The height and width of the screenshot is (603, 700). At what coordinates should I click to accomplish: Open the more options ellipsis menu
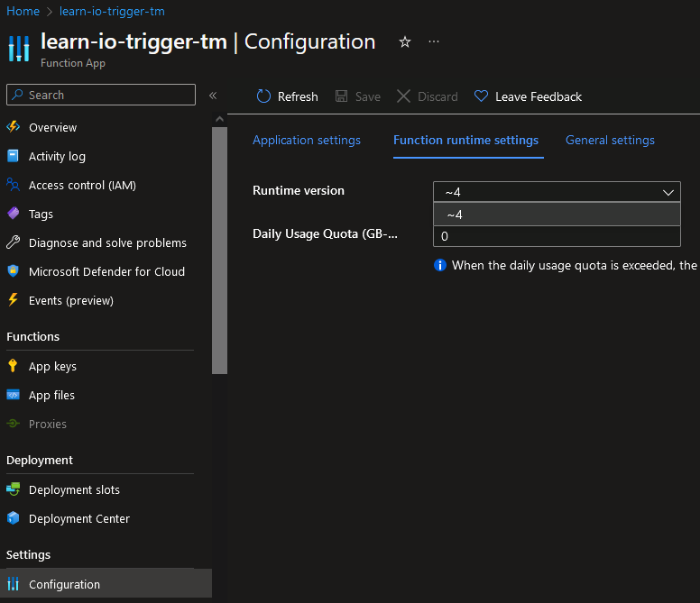pyautogui.click(x=434, y=42)
